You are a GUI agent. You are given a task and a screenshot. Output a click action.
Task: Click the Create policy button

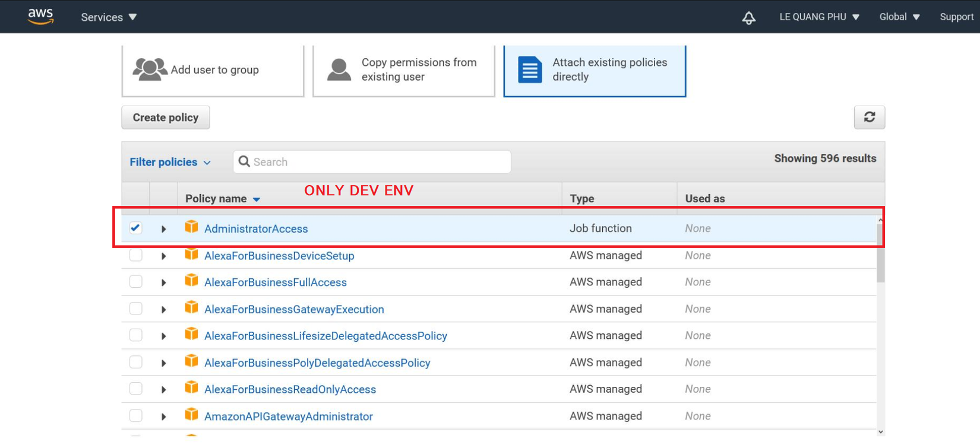tap(166, 117)
